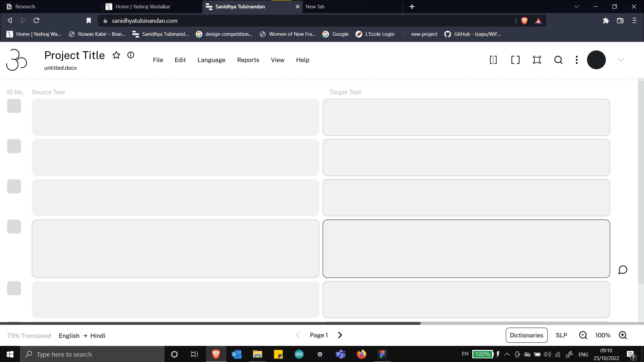Expand the chevron next to the profile avatar
This screenshot has height=362, width=644.
click(x=621, y=60)
